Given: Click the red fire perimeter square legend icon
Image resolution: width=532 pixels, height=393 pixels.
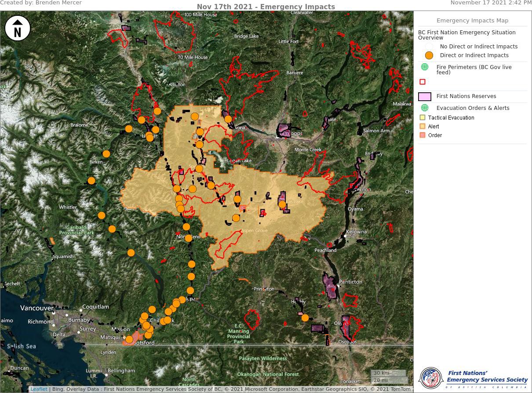Looking at the screenshot, I should tap(423, 82).
